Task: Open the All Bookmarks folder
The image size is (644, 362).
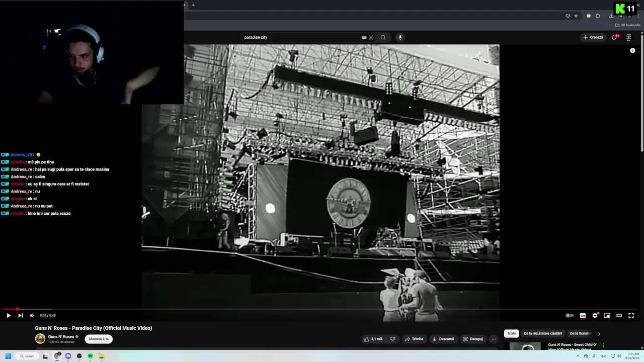Action: click(x=627, y=25)
